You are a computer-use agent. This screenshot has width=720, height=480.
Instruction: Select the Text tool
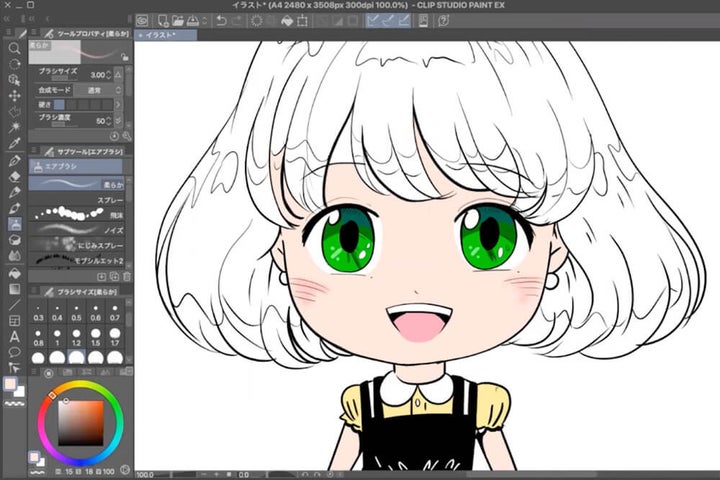14,336
